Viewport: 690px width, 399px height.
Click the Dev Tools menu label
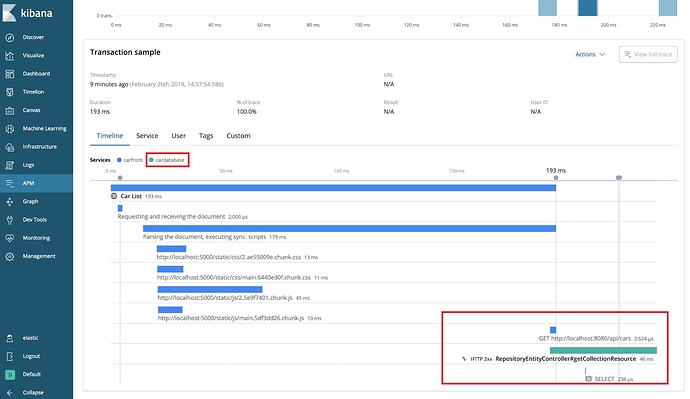(x=35, y=220)
